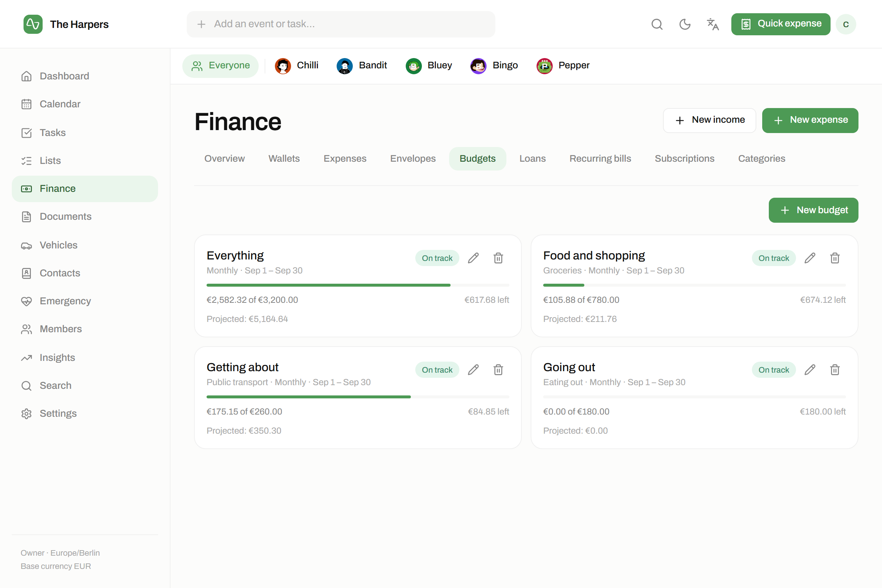Click the New expense button

pyautogui.click(x=810, y=121)
